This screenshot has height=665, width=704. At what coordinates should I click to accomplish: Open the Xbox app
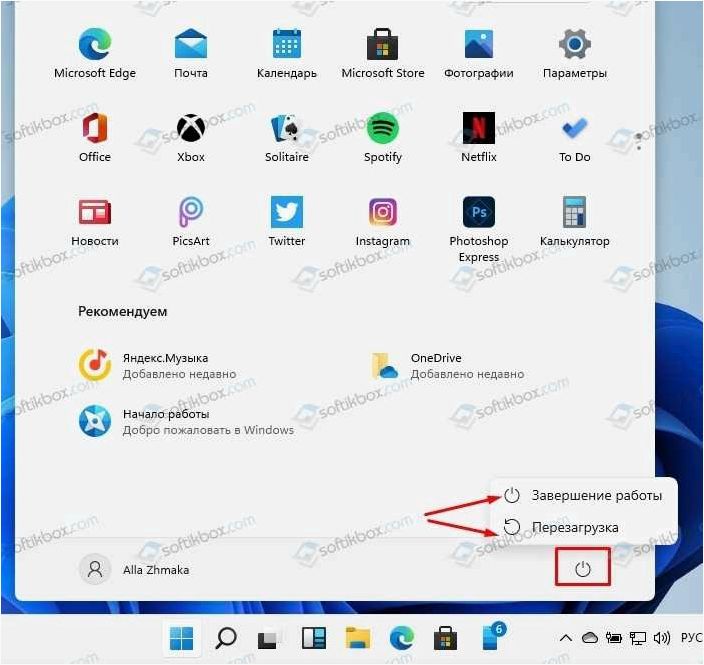(191, 137)
